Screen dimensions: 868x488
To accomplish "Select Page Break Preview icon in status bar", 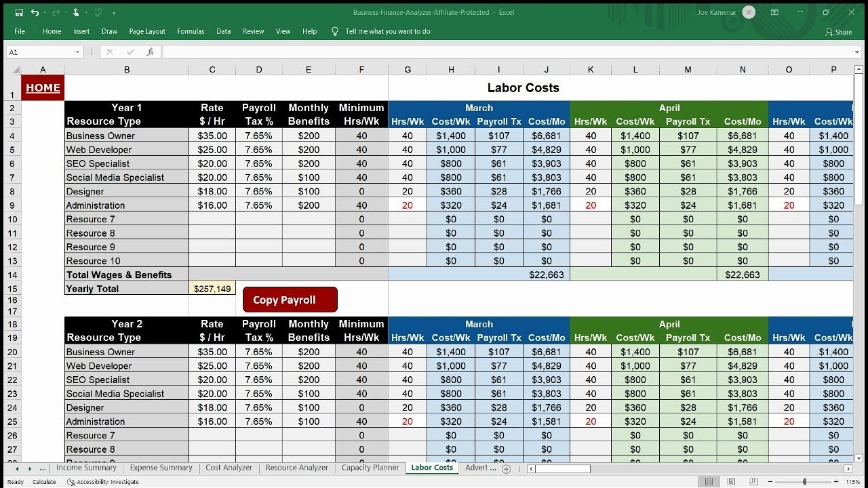I will point(753,482).
